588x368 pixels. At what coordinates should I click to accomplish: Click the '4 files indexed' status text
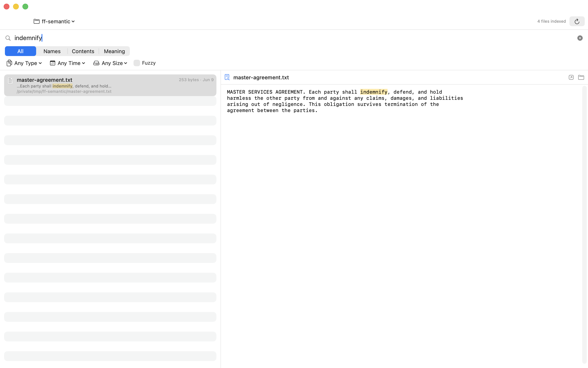coord(551,21)
